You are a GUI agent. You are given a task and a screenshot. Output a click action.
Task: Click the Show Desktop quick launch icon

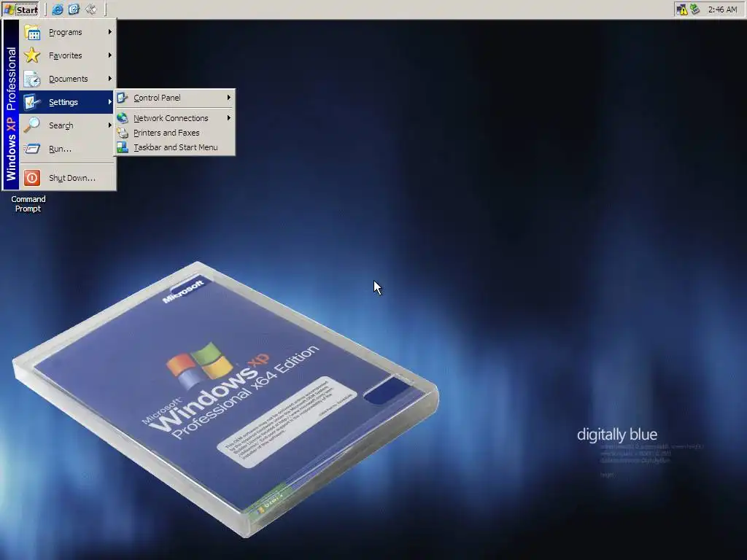click(91, 9)
